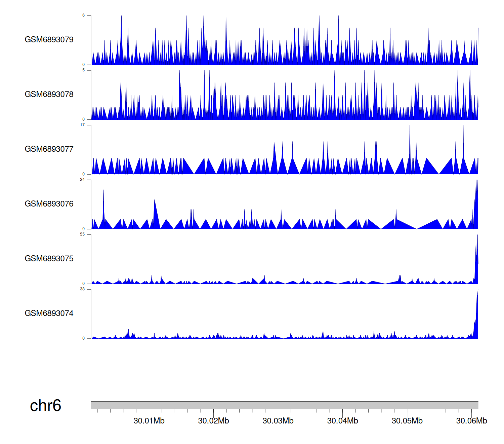The image size is (504, 444).
Task: Click the gray chromosome axis bar
Action: pyautogui.click(x=284, y=405)
